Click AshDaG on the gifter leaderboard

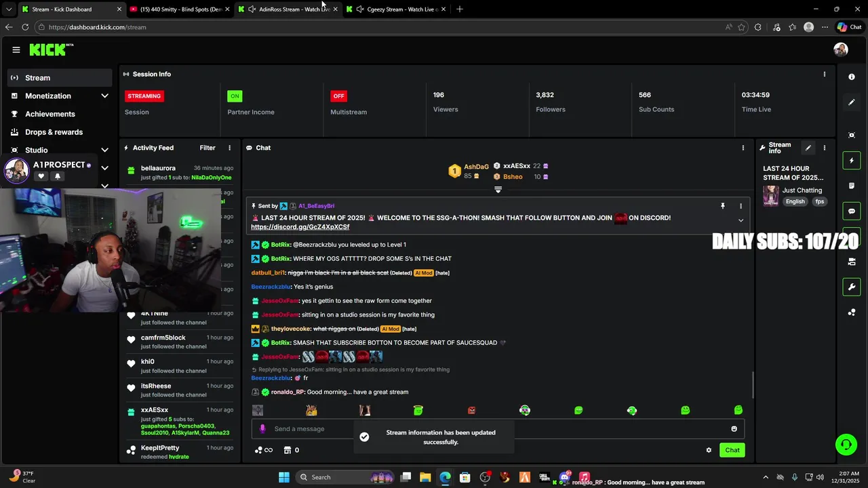[476, 167]
